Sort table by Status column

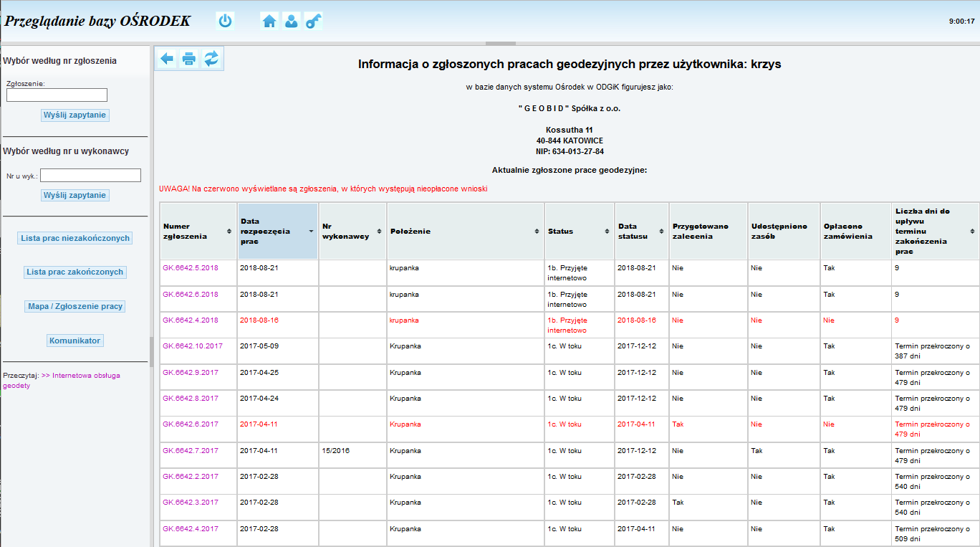pos(579,231)
